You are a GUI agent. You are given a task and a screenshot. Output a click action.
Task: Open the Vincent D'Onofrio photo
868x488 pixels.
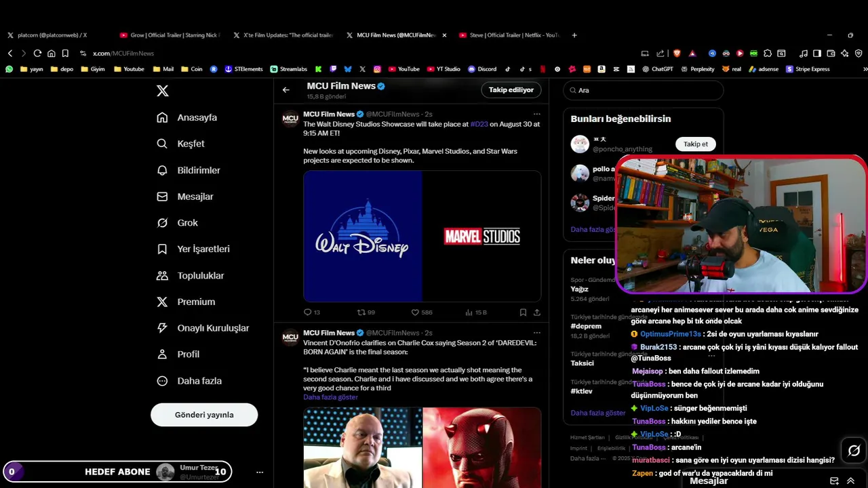tap(363, 447)
